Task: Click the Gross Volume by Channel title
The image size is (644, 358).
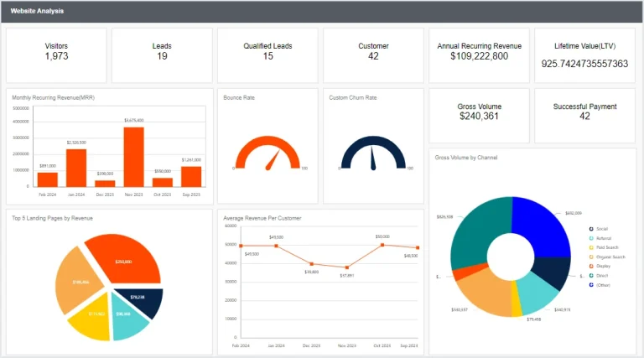Action: pyautogui.click(x=466, y=158)
